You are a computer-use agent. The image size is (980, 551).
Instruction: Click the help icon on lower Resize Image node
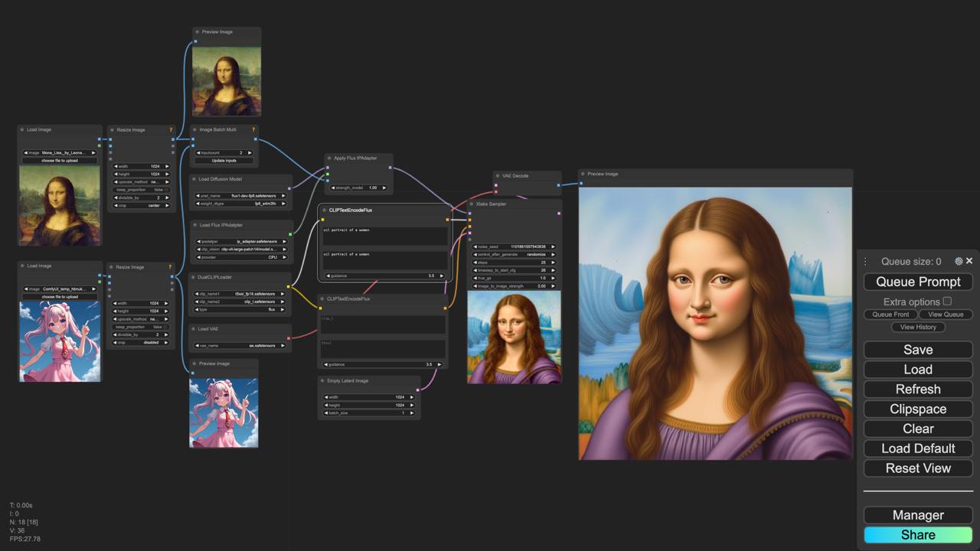click(x=170, y=267)
